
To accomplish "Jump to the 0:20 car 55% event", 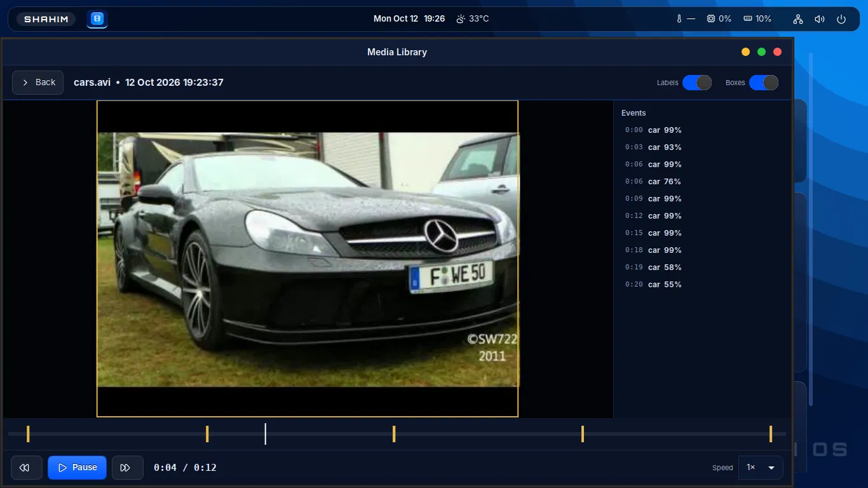I will (653, 285).
